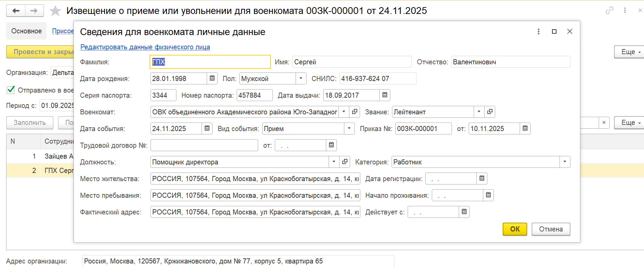This screenshot has width=644, height=273.
Task: Open calendar for Дата регистрации field
Action: [482, 178]
